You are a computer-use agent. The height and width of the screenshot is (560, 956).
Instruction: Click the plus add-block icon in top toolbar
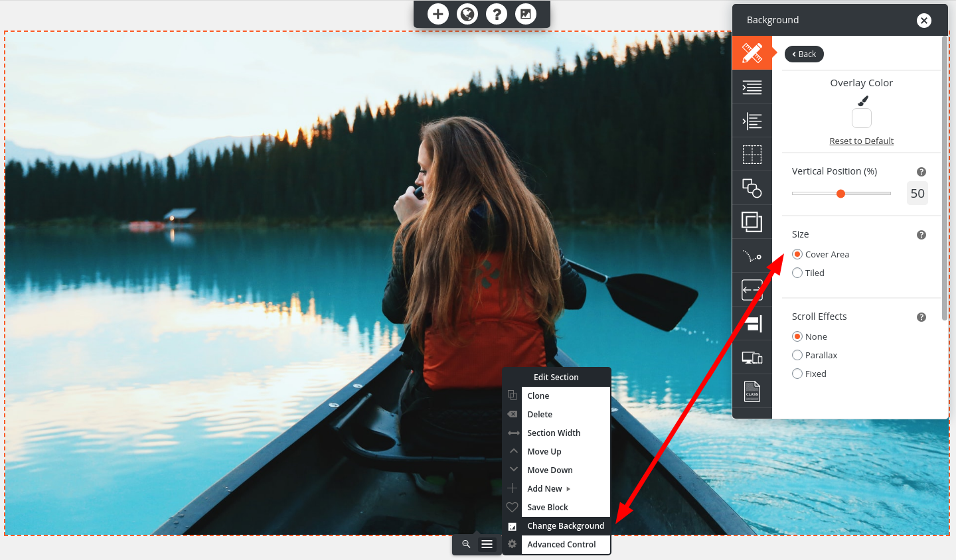click(x=438, y=14)
